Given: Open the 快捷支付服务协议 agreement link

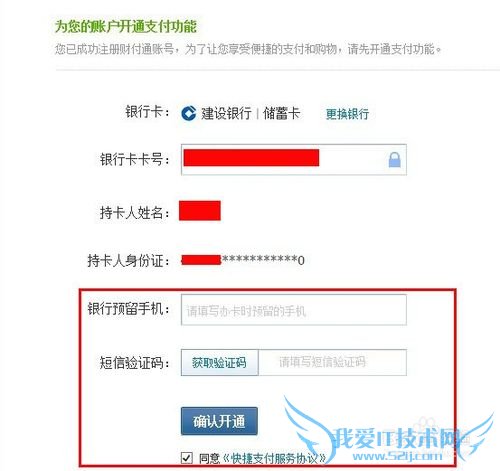Looking at the screenshot, I should click(x=274, y=459).
